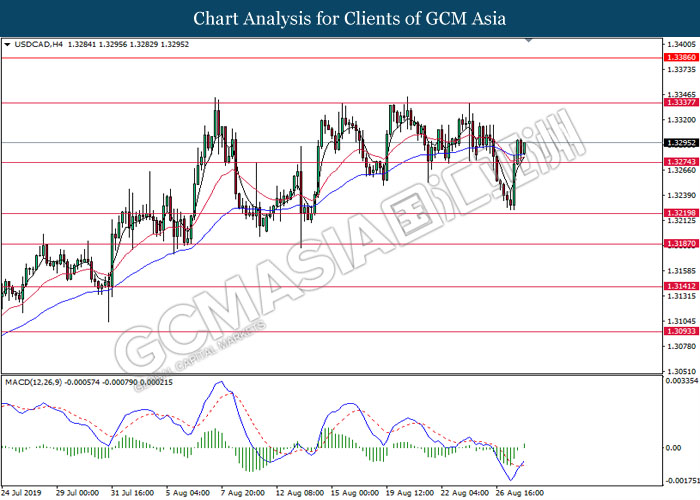The width and height of the screenshot is (700, 500).
Task: Click the chart title banner text
Action: 349,18
